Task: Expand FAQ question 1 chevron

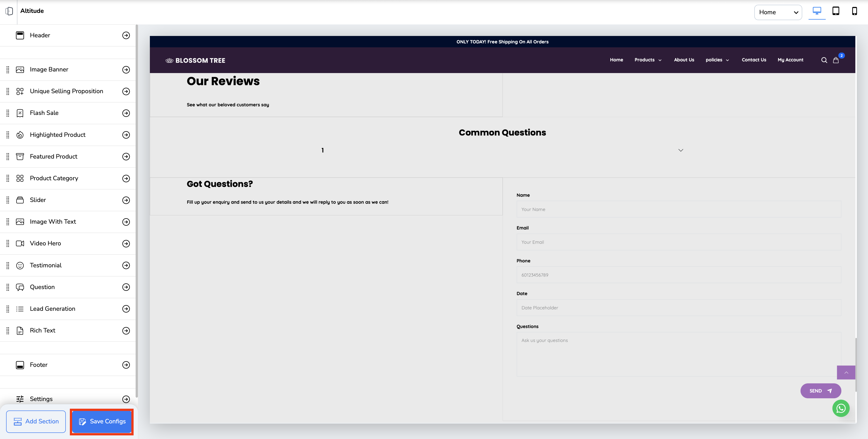Action: (x=680, y=150)
